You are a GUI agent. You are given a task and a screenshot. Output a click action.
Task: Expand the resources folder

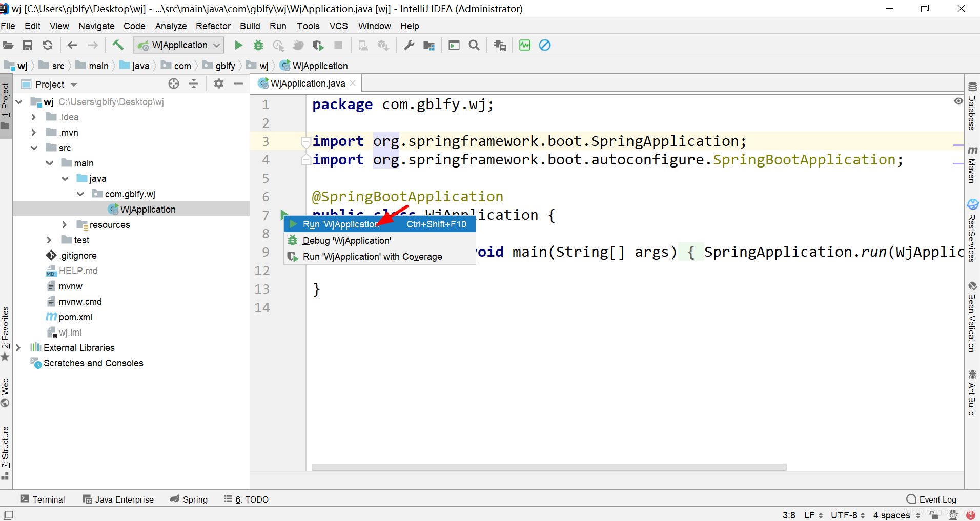tap(65, 225)
